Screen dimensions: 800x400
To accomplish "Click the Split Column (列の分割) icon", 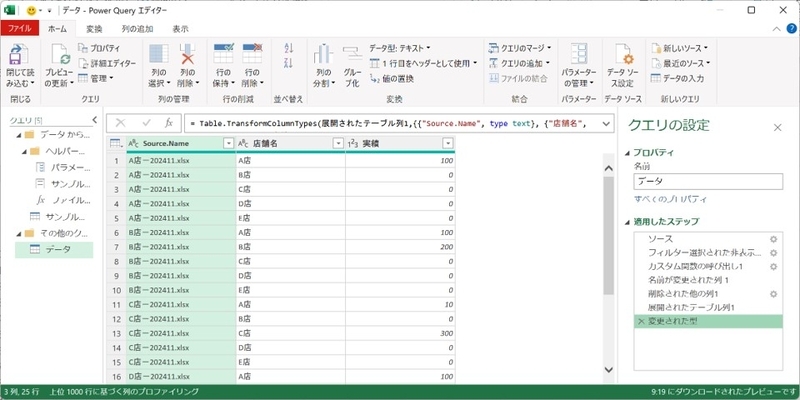I will click(323, 54).
